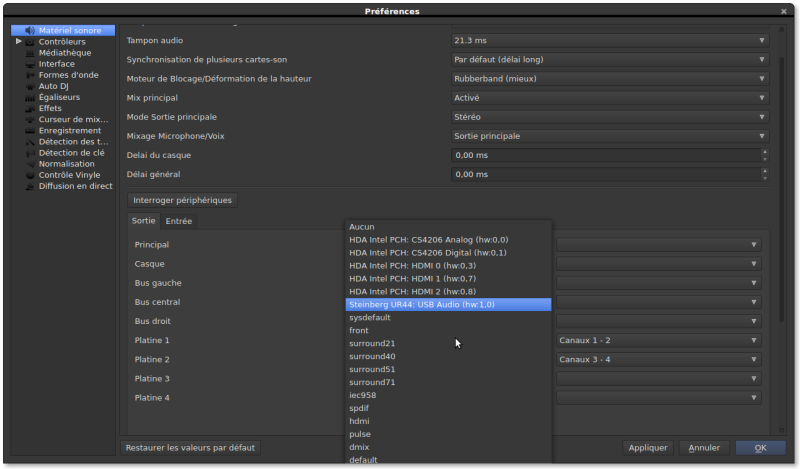Click the Égaliseurs icon in sidebar

click(x=30, y=97)
